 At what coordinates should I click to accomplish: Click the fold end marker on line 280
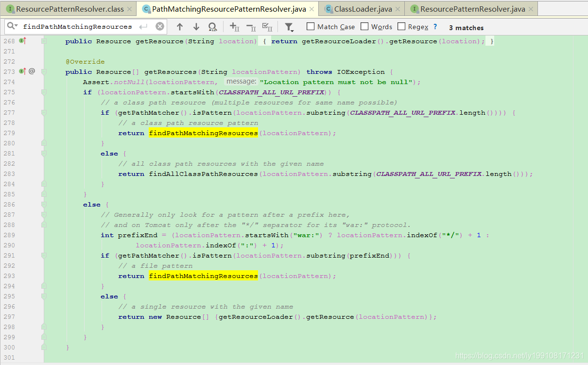[x=44, y=142]
